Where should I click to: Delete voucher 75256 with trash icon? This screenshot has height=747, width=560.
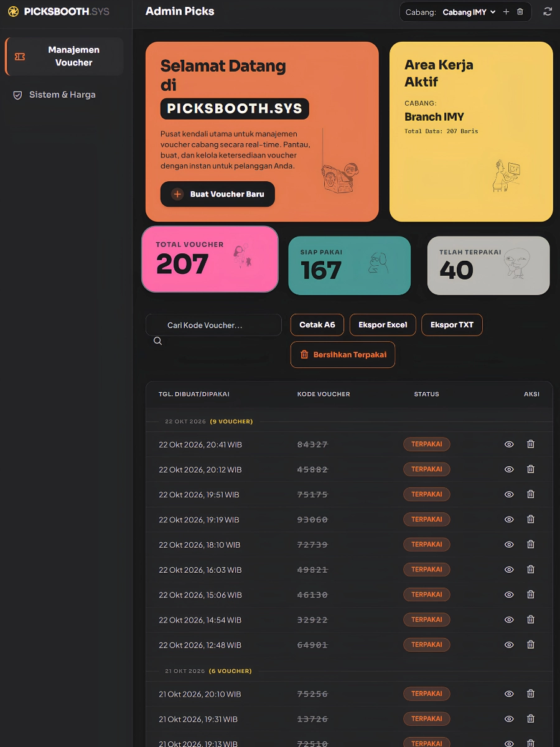[531, 694]
